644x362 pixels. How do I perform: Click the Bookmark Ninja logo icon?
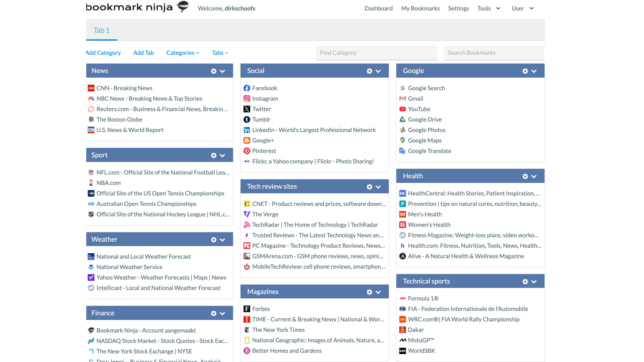pos(183,7)
